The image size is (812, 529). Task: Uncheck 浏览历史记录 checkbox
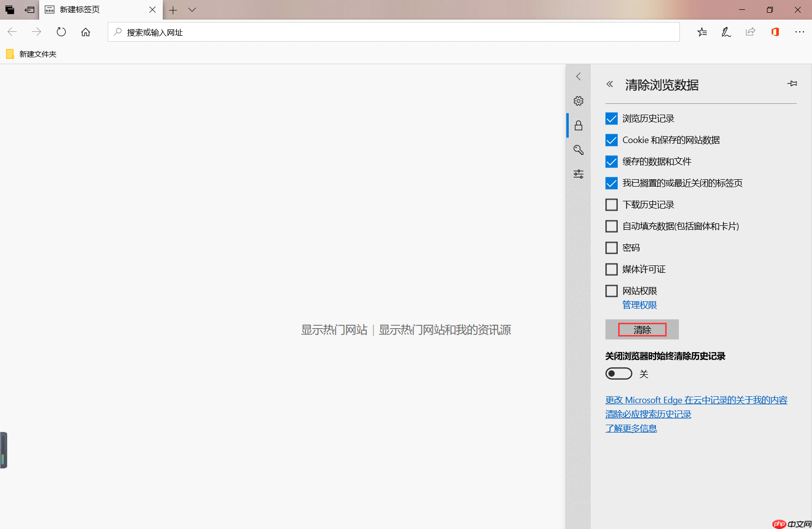pyautogui.click(x=611, y=119)
